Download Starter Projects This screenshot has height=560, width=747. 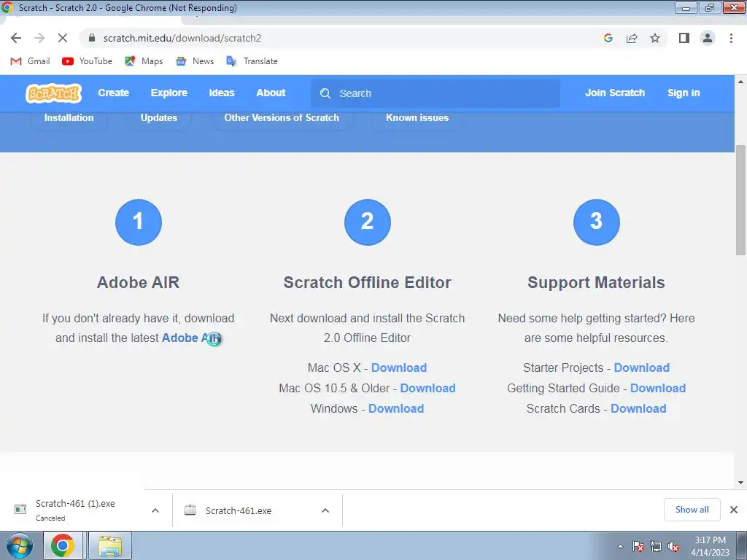(642, 367)
